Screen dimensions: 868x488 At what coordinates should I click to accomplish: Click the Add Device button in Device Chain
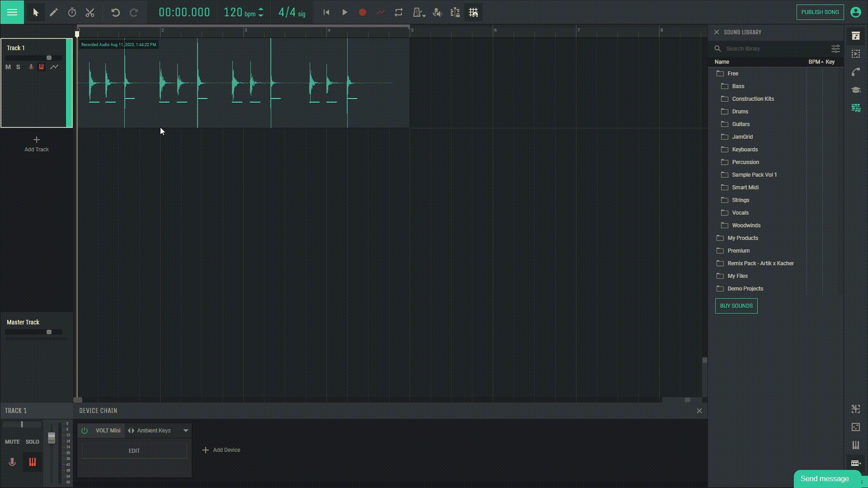click(x=221, y=449)
